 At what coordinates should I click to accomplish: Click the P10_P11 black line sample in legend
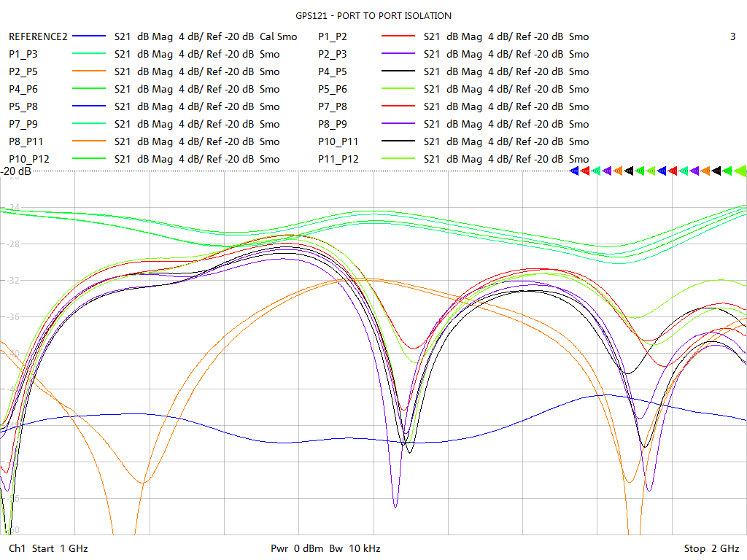click(398, 141)
